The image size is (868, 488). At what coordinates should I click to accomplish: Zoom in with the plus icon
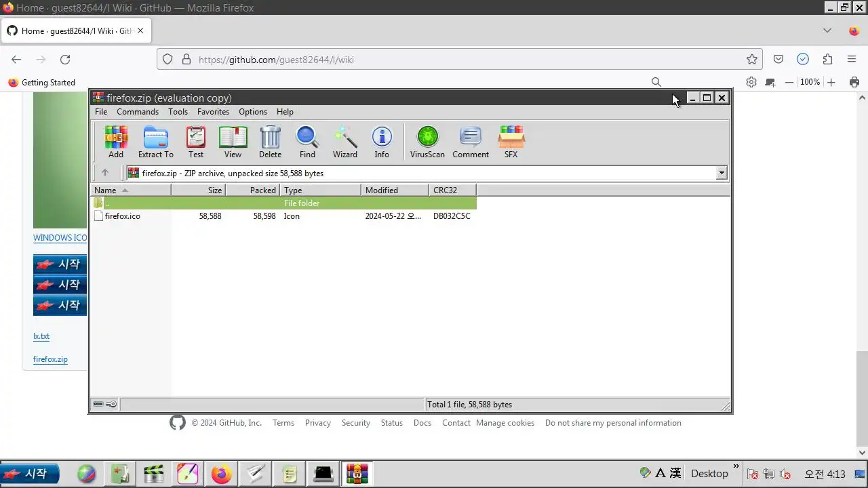tap(831, 82)
